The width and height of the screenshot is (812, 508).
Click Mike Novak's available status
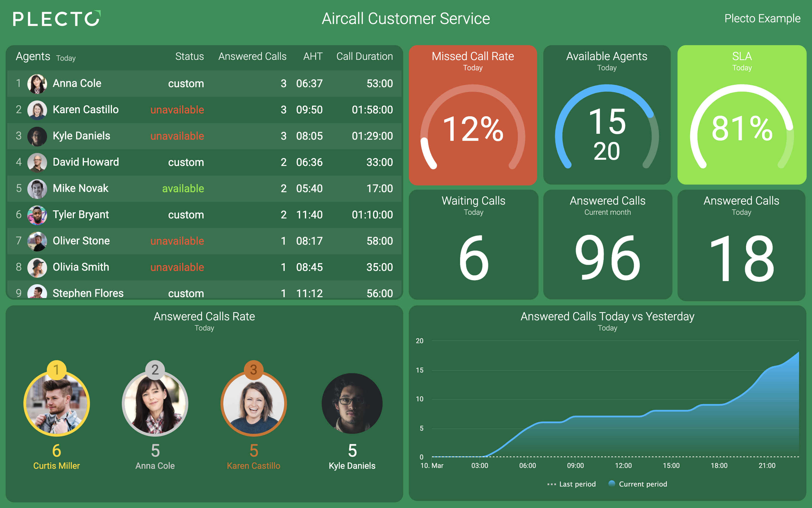(183, 189)
